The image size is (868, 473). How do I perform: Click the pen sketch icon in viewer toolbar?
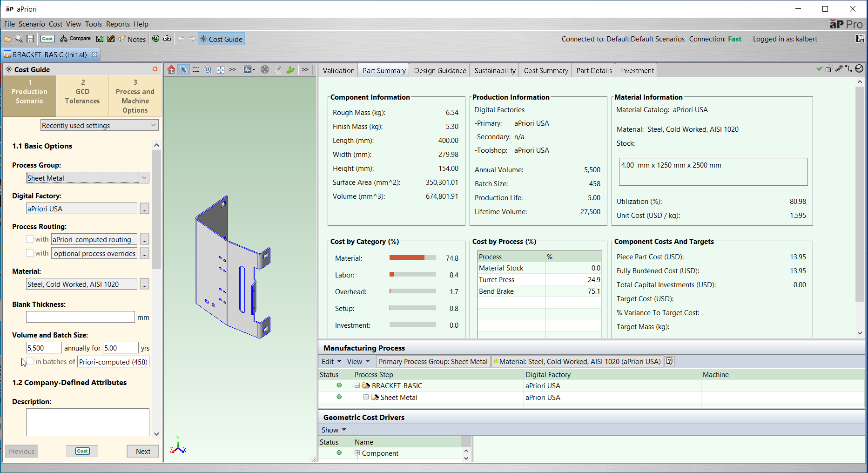coord(278,69)
